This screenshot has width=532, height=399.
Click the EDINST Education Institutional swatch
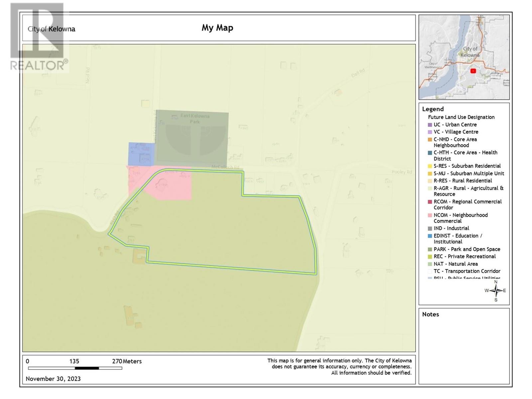(430, 236)
